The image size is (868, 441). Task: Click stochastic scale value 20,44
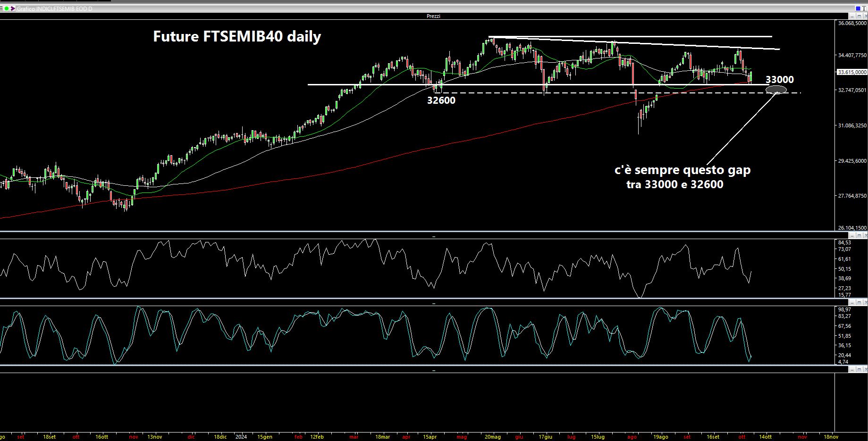[x=845, y=355]
